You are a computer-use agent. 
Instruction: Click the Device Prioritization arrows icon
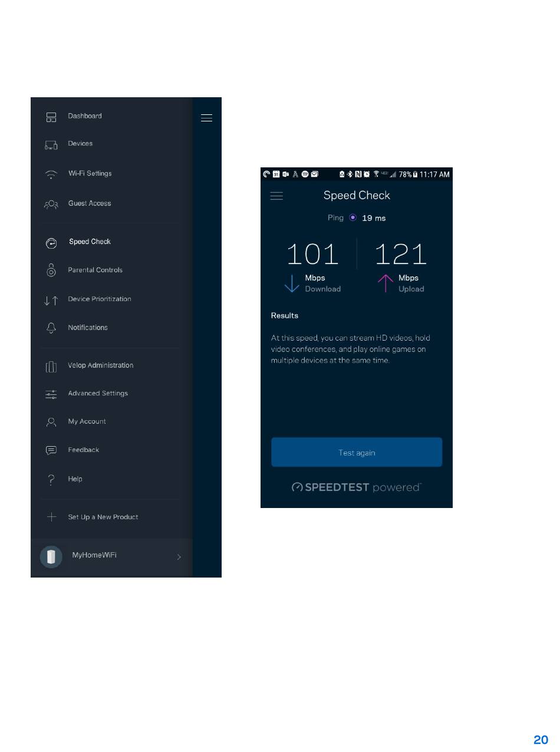point(51,301)
